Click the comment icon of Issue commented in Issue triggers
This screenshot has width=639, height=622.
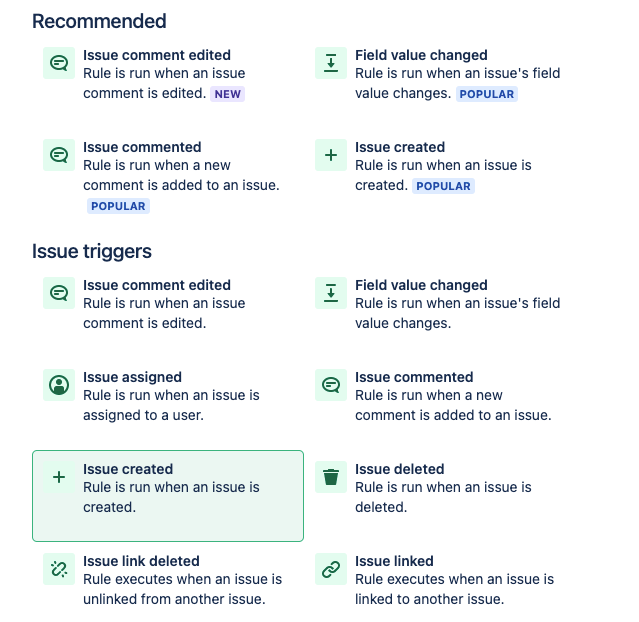tap(331, 385)
